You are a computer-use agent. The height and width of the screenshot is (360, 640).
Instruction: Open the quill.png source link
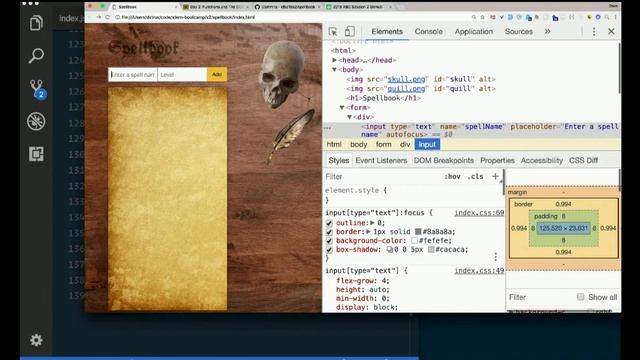click(406, 89)
